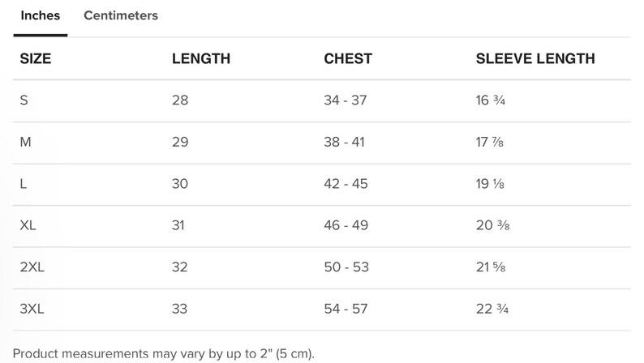
Task: Select the 3XL size row label
Action: coord(32,309)
